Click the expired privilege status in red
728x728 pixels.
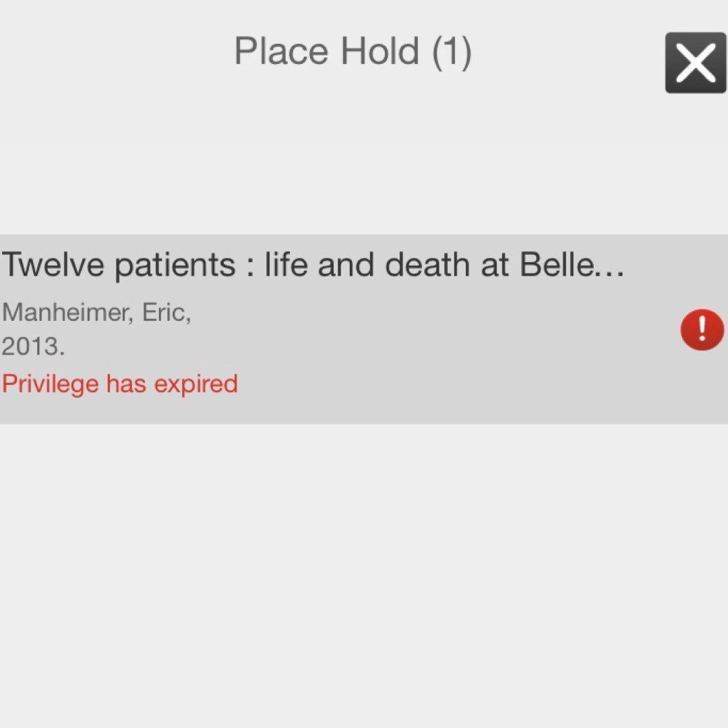pyautogui.click(x=120, y=384)
